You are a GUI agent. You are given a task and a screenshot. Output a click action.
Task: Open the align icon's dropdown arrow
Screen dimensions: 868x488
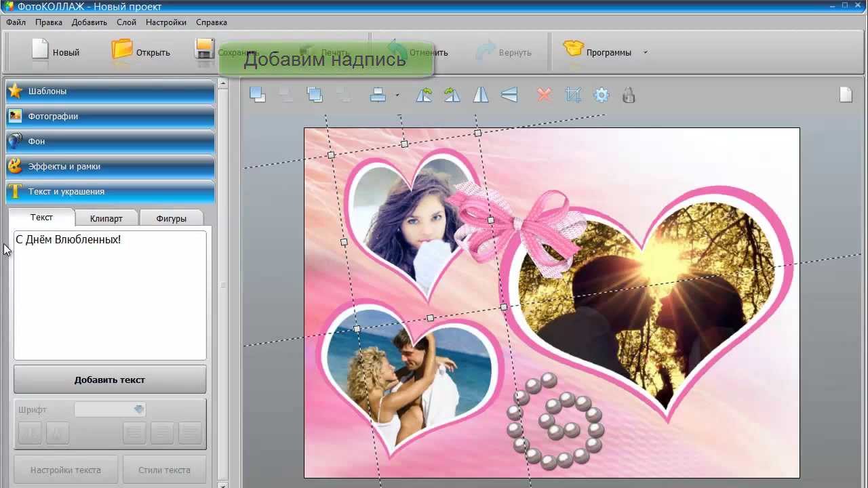(397, 96)
